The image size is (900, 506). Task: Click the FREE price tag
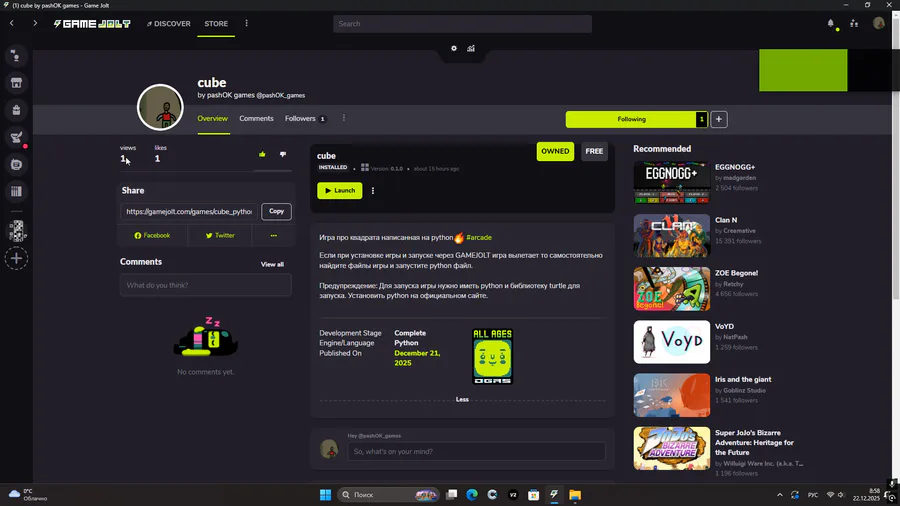[594, 151]
